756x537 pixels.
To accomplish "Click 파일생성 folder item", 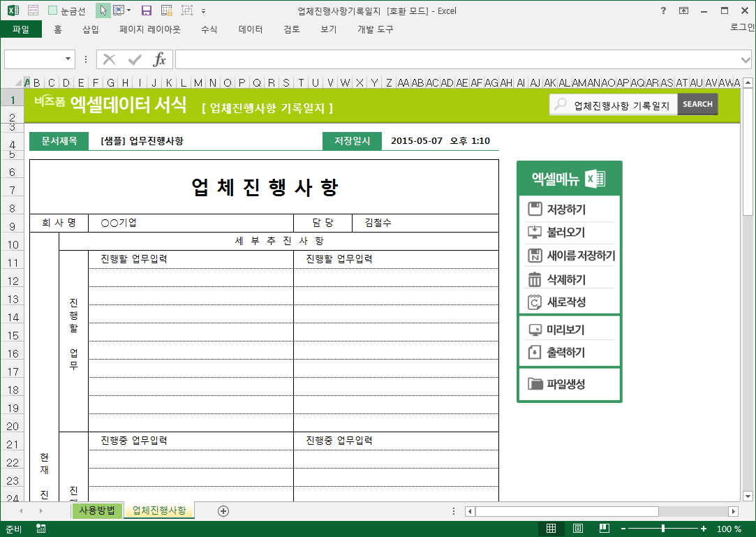I will (x=565, y=384).
